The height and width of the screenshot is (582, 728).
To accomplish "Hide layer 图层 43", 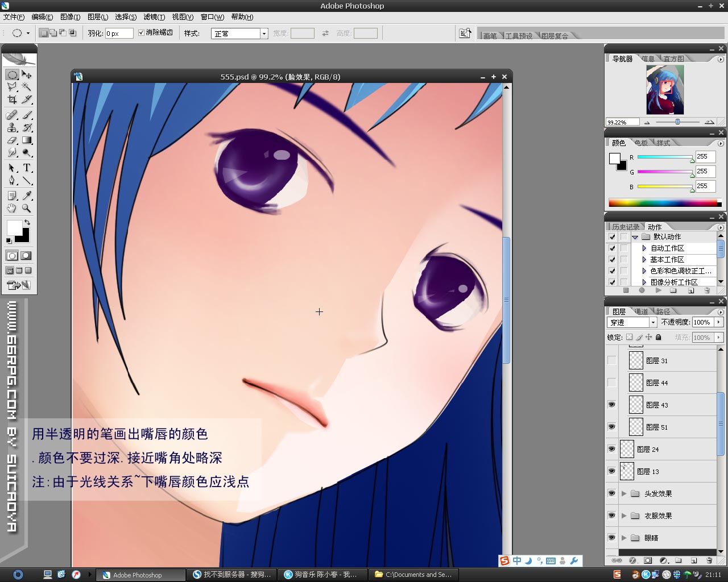I will pyautogui.click(x=612, y=405).
